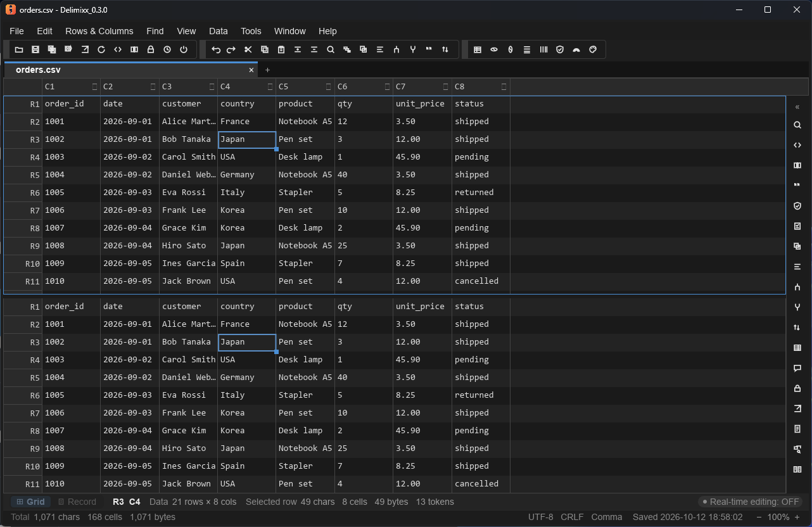Viewport: 812px width, 527px height.
Task: Open the File menu
Action: [16, 31]
